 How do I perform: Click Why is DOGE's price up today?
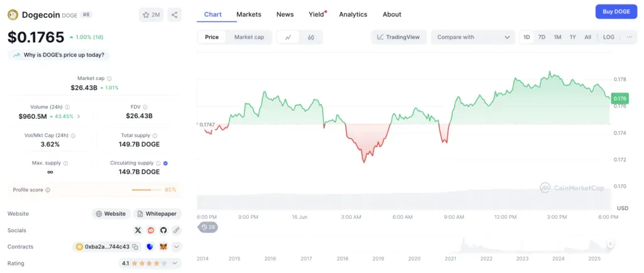click(59, 55)
